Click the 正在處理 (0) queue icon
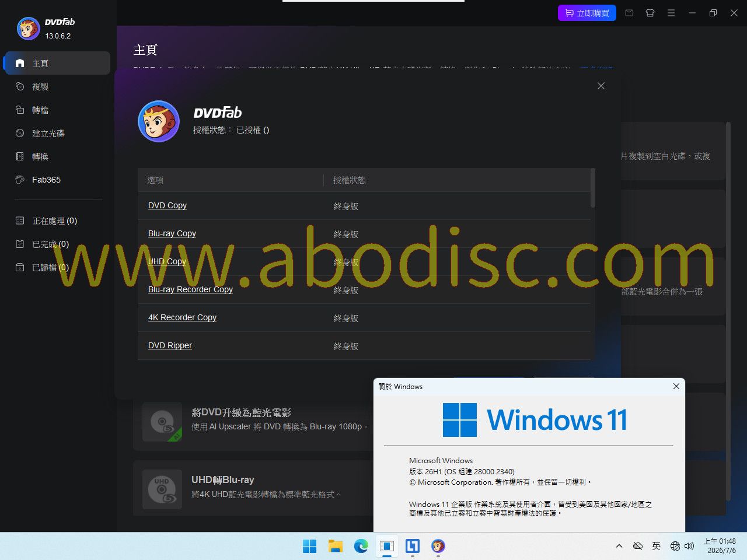747x560 pixels. pos(20,220)
